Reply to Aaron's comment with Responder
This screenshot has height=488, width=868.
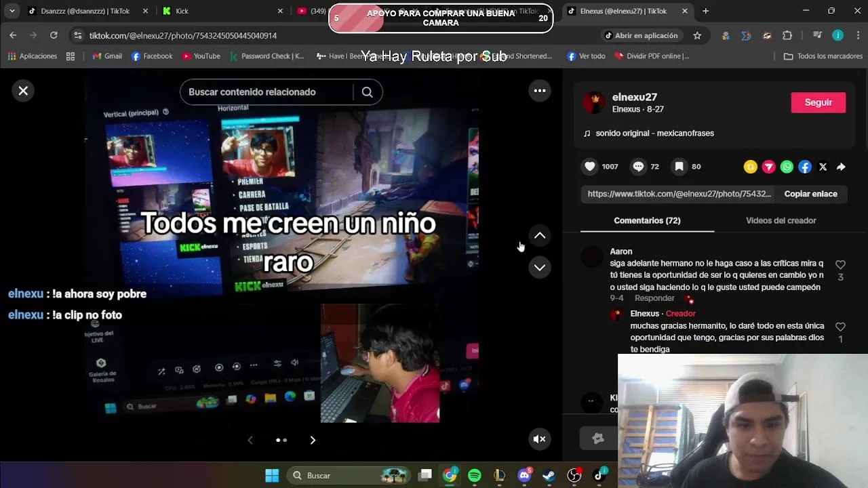pos(654,298)
